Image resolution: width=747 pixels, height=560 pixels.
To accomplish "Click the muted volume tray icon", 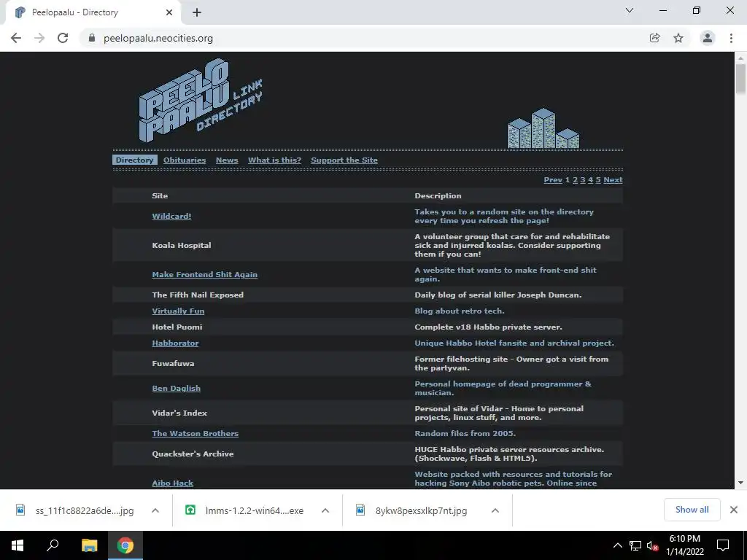I will coord(652,545).
